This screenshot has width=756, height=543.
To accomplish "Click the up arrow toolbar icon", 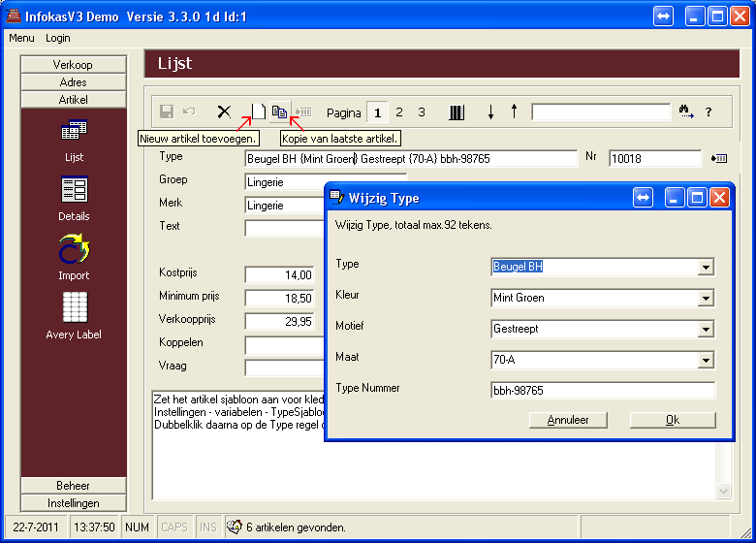I will [x=514, y=112].
